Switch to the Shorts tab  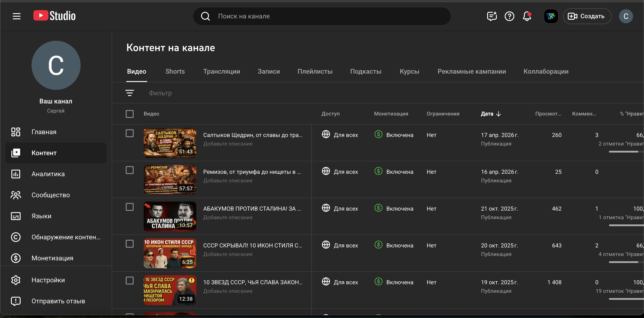click(x=175, y=71)
